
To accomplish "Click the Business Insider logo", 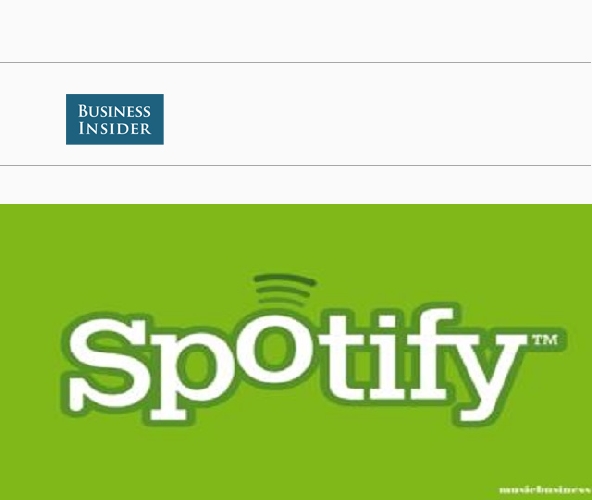I will (115, 119).
